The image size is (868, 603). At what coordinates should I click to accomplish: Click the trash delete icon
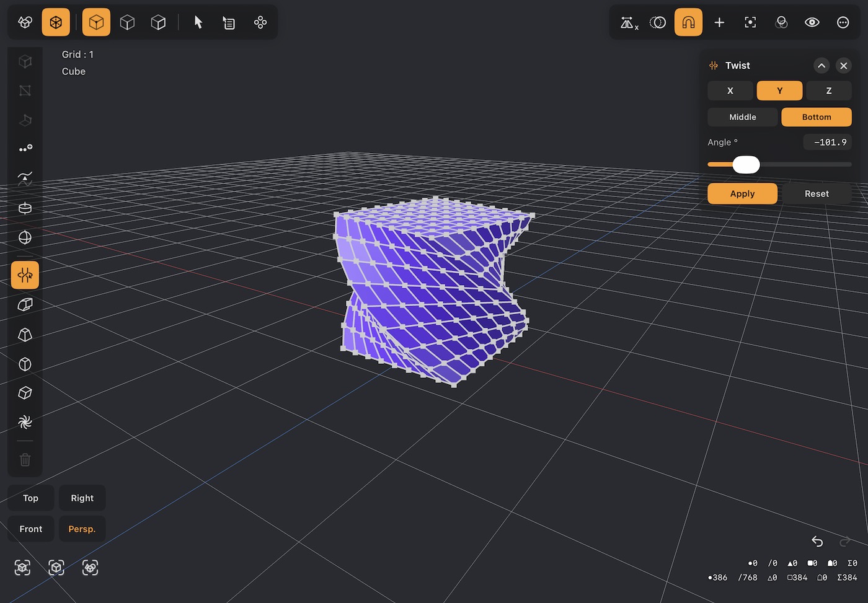coord(25,460)
